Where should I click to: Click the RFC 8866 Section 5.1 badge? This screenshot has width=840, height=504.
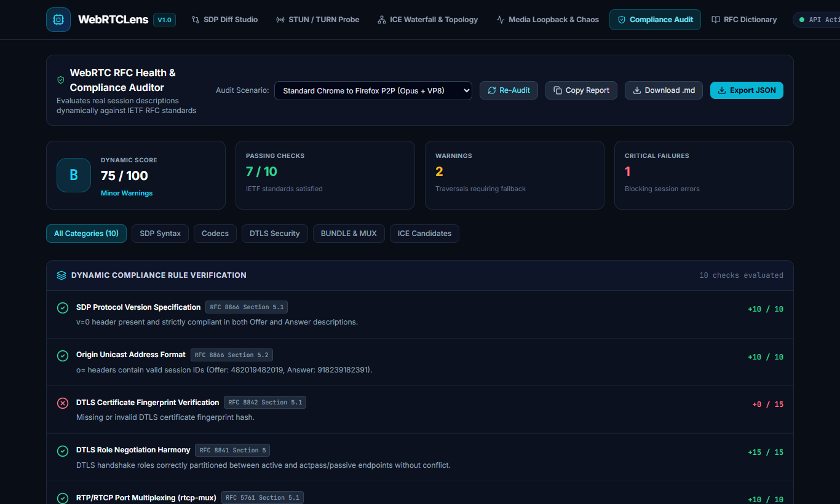pos(247,307)
